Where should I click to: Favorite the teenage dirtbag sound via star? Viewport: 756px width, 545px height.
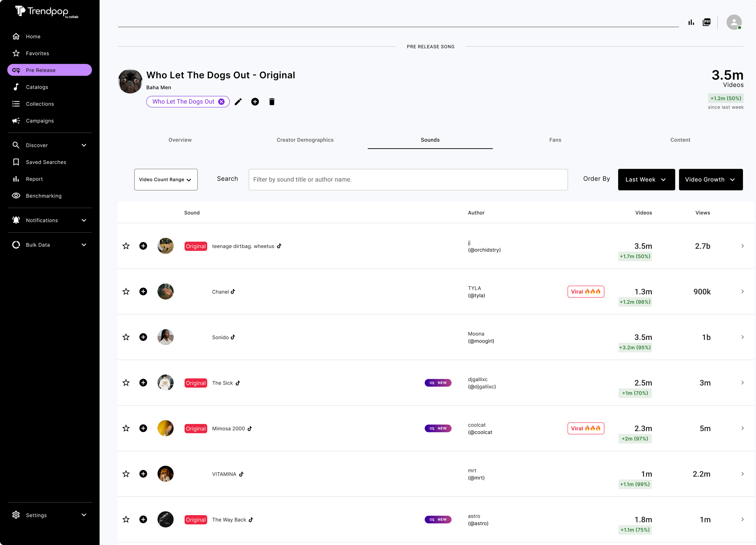126,246
